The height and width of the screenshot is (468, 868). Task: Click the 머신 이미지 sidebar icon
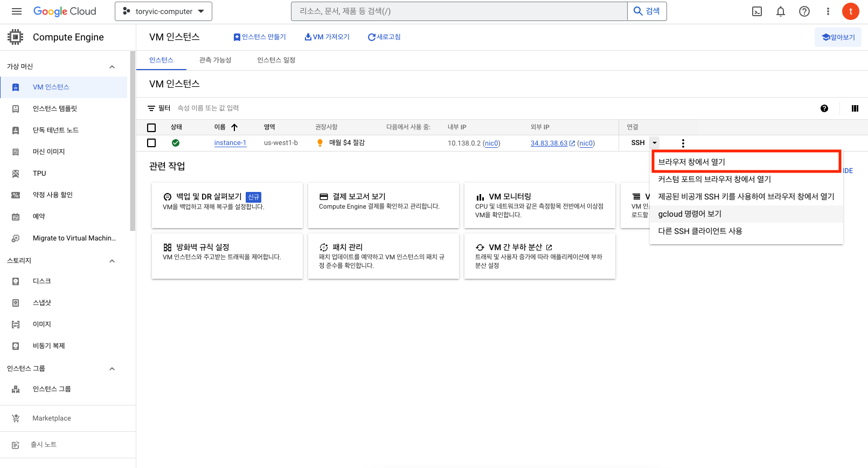16,152
